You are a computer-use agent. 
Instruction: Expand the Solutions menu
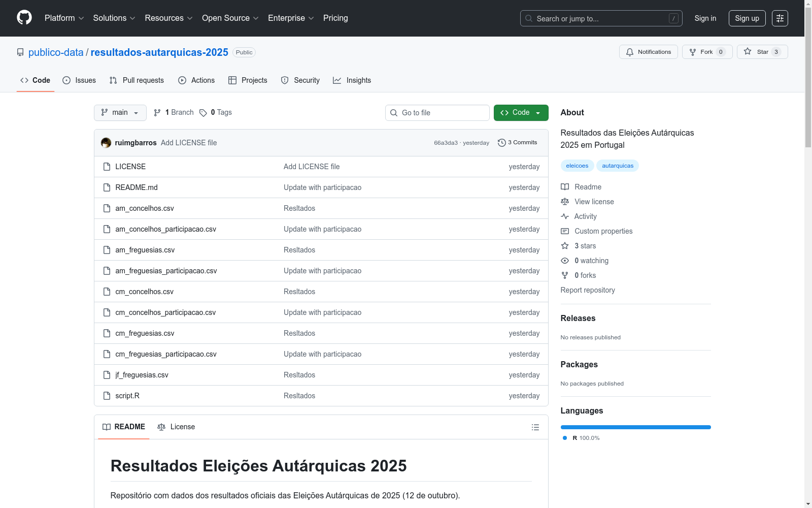pyautogui.click(x=114, y=18)
